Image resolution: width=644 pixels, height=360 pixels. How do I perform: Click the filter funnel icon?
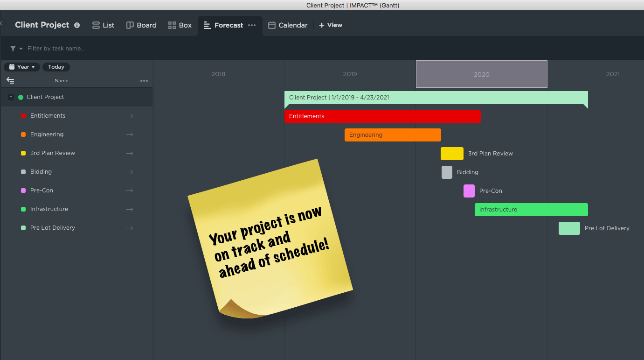[x=13, y=49]
